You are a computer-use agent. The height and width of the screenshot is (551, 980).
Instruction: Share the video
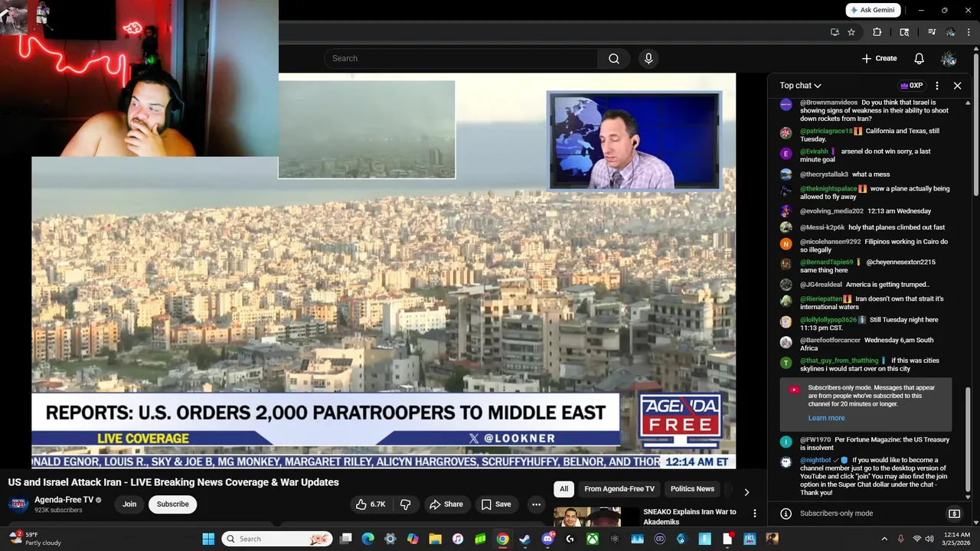point(446,504)
